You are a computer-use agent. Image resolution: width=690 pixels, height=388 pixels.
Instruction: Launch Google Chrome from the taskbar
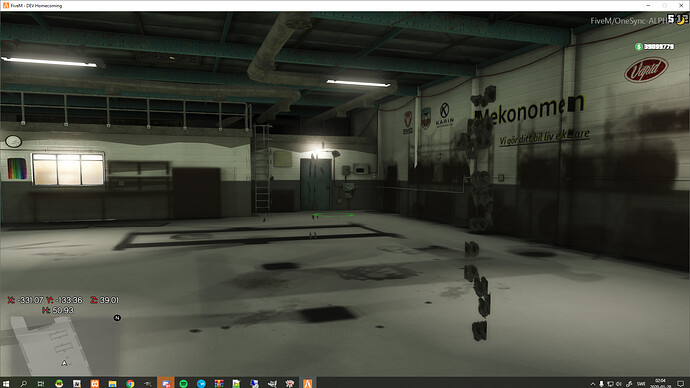[x=130, y=384]
